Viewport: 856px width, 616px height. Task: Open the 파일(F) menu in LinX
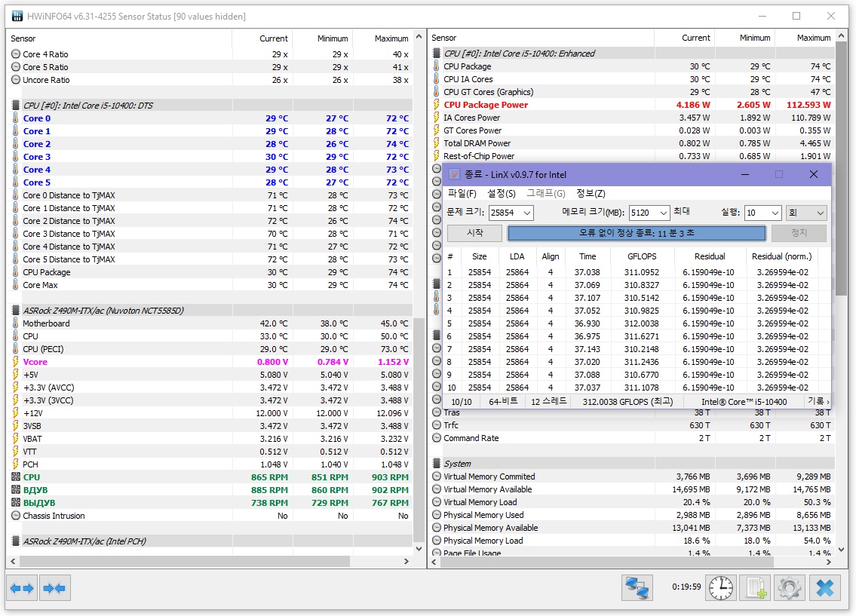pos(462,194)
